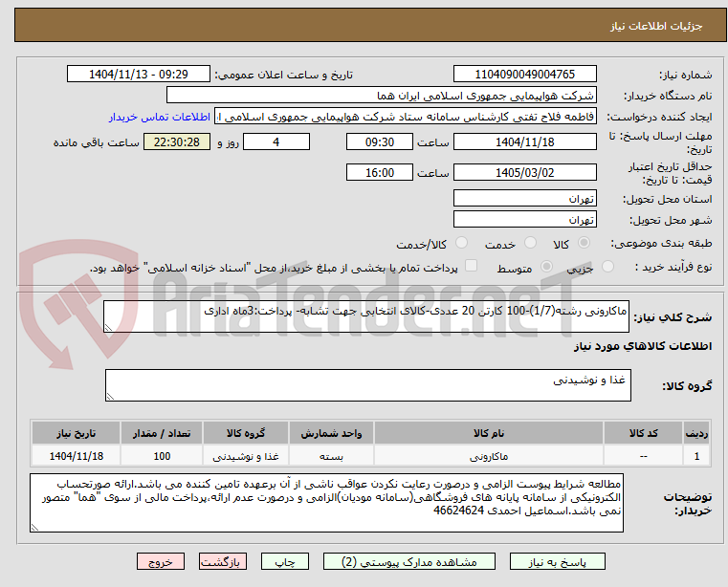
Task: Click the نام کالا column header
Action: tap(489, 433)
